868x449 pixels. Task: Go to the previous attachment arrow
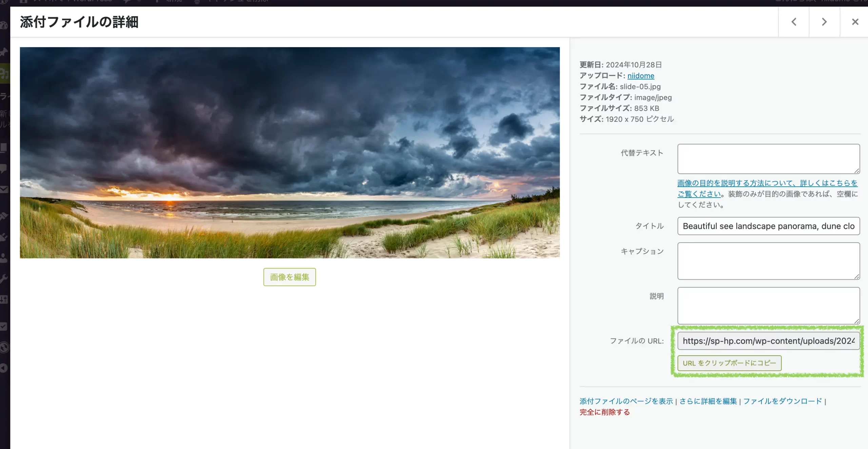point(794,22)
